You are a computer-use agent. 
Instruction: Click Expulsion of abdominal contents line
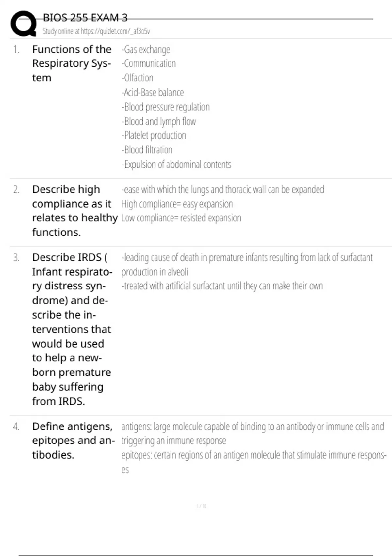[x=176, y=164]
